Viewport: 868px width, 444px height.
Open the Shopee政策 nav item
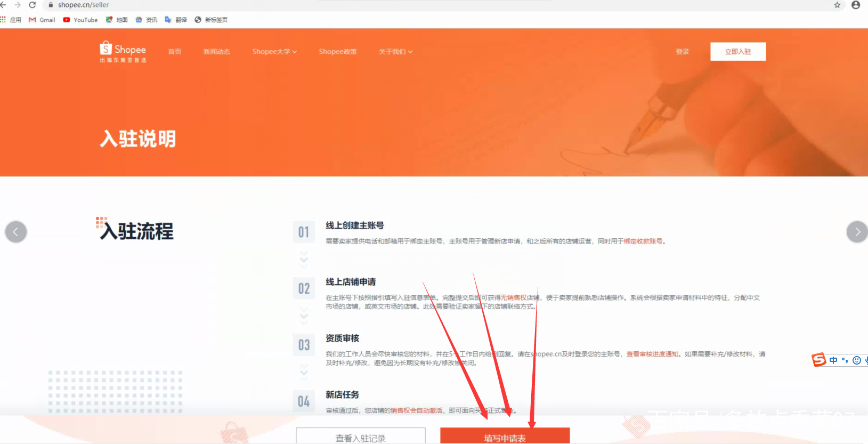point(338,52)
